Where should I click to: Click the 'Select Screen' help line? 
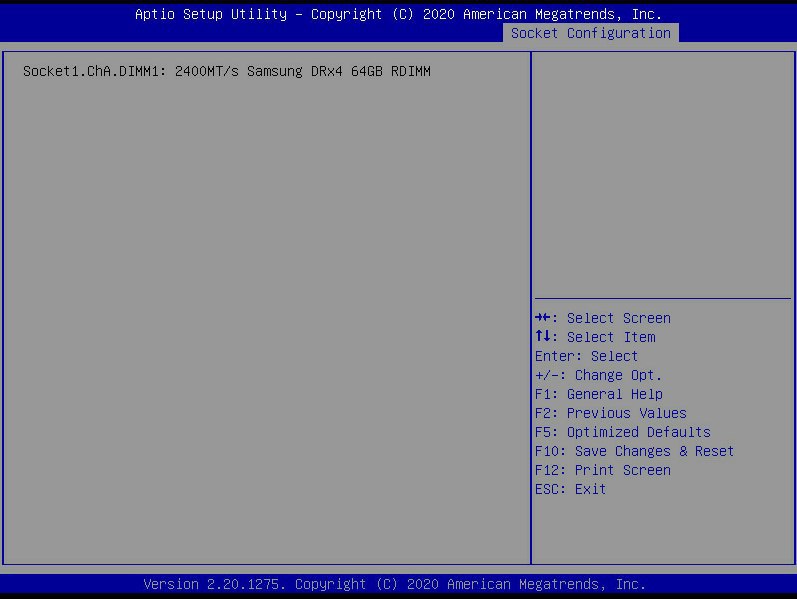click(x=603, y=318)
